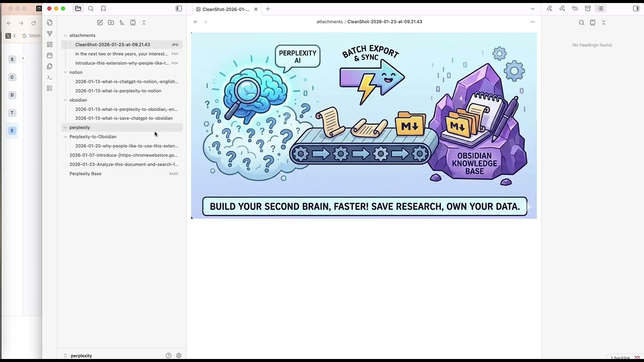Image resolution: width=644 pixels, height=362 pixels.
Task: Click CleanShot-2026-01-23-at-09.21.43 breadcrumb title
Action: 385,22
